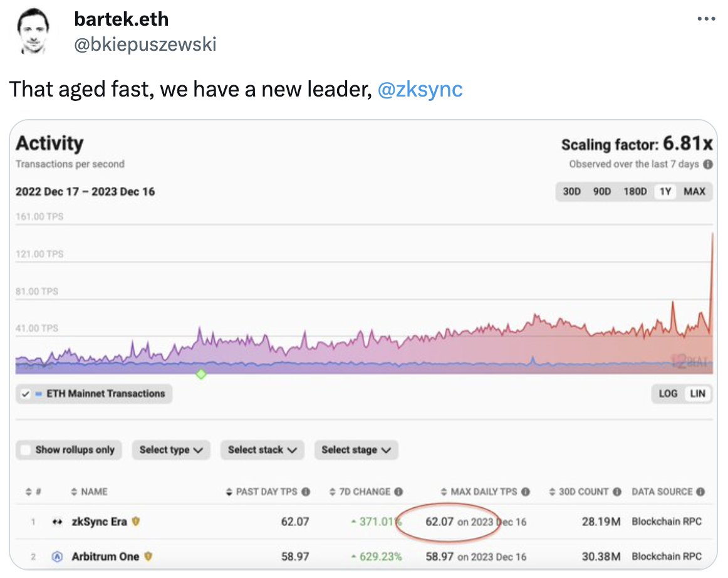The height and width of the screenshot is (578, 728).
Task: Click info icon beside 7D Change
Action: tap(398, 492)
